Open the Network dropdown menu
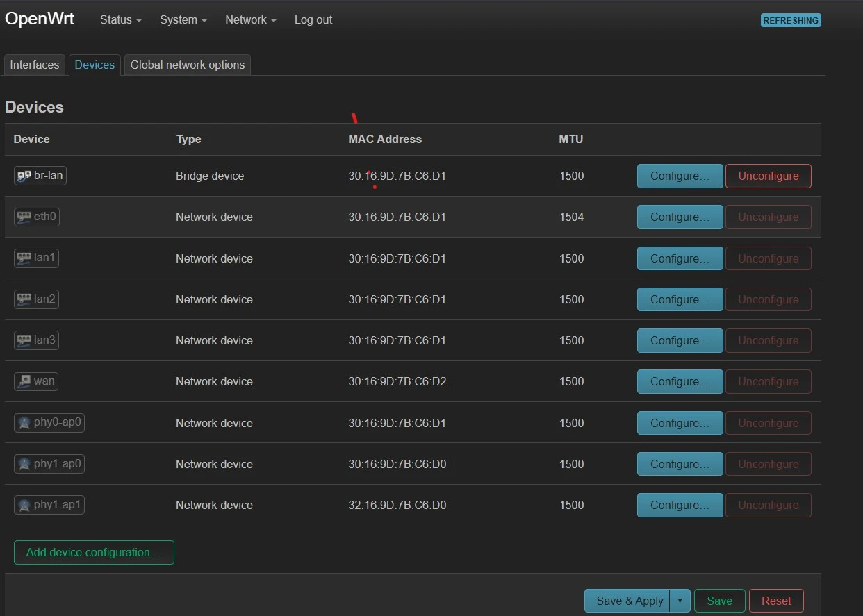The image size is (863, 616). (251, 19)
